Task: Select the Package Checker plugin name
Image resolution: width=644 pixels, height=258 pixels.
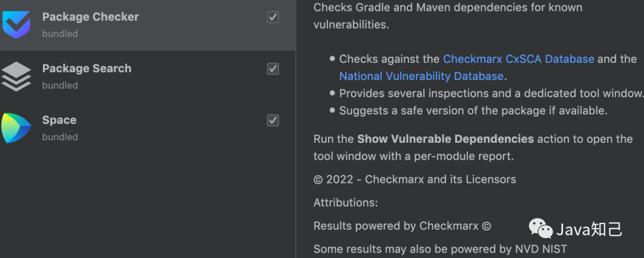Action: click(91, 17)
